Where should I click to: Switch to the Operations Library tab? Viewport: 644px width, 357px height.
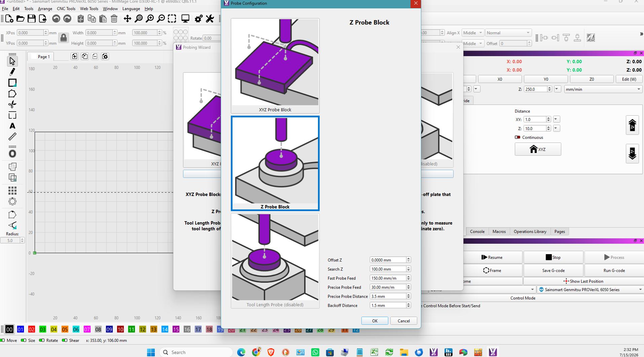click(530, 232)
